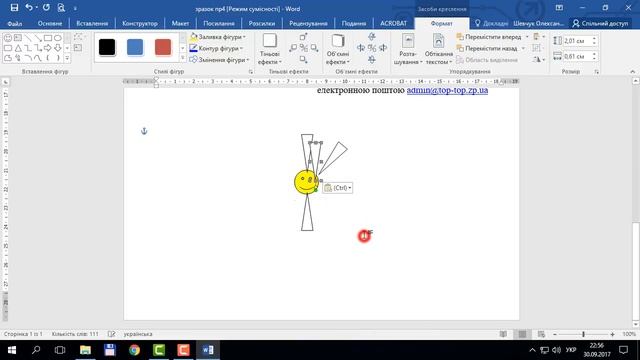
Task: Switch to Рецензування tab
Action: click(x=308, y=23)
